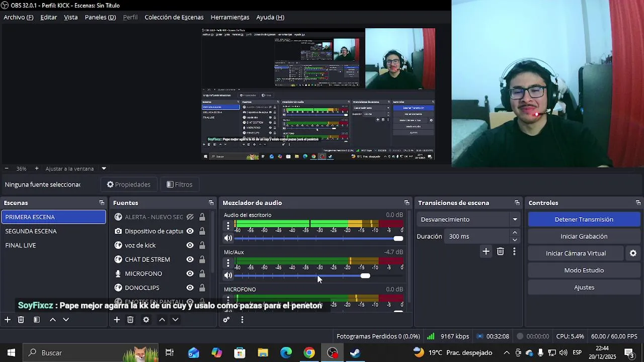Start the virtual camera with Iniciar Cámara Virtual
This screenshot has width=644, height=362.
(x=576, y=253)
